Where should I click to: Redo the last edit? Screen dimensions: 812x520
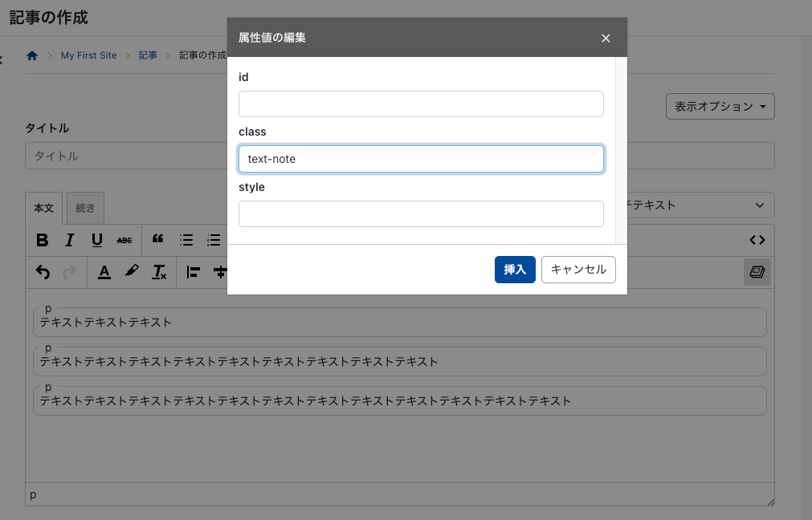point(69,272)
